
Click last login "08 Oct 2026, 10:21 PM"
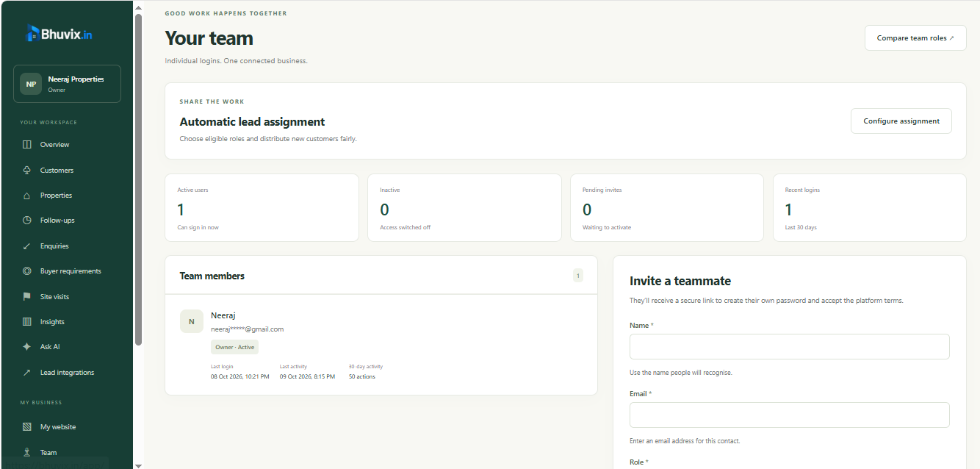(x=240, y=376)
